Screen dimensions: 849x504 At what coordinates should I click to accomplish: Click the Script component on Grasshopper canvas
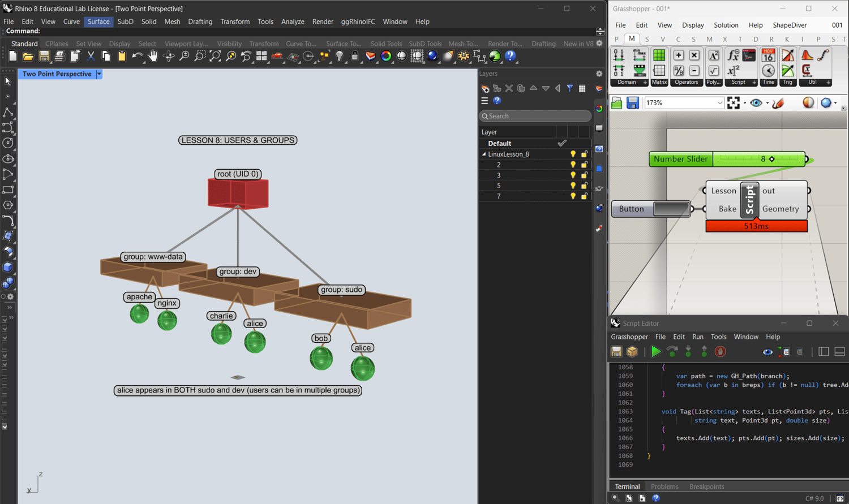749,200
